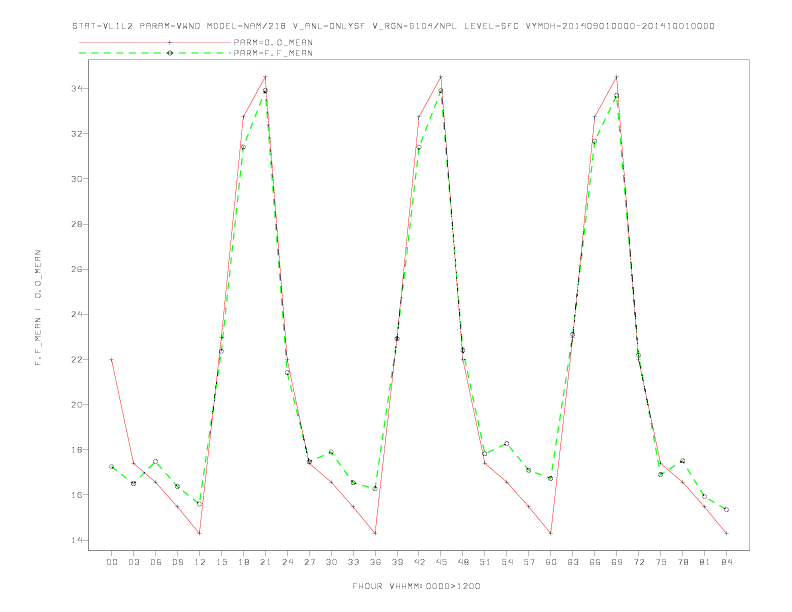Click the y-axis tick label 30
The width and height of the screenshot is (792, 612).
77,179
